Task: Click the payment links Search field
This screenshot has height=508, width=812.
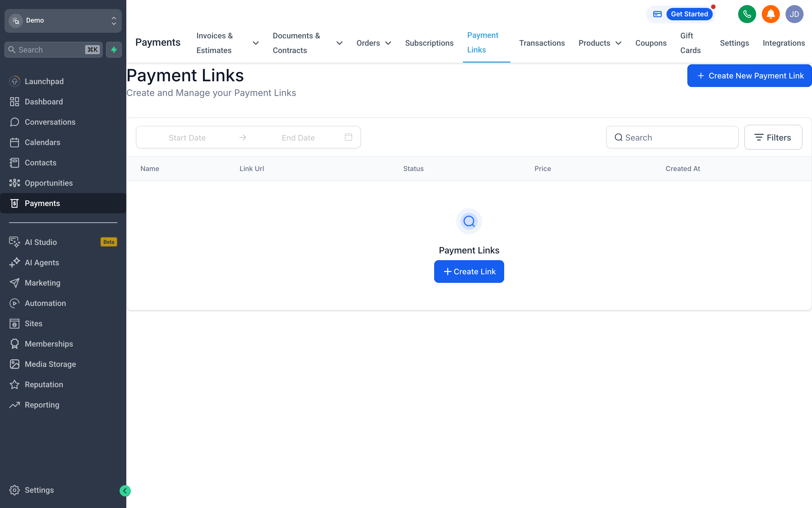Action: click(x=672, y=137)
